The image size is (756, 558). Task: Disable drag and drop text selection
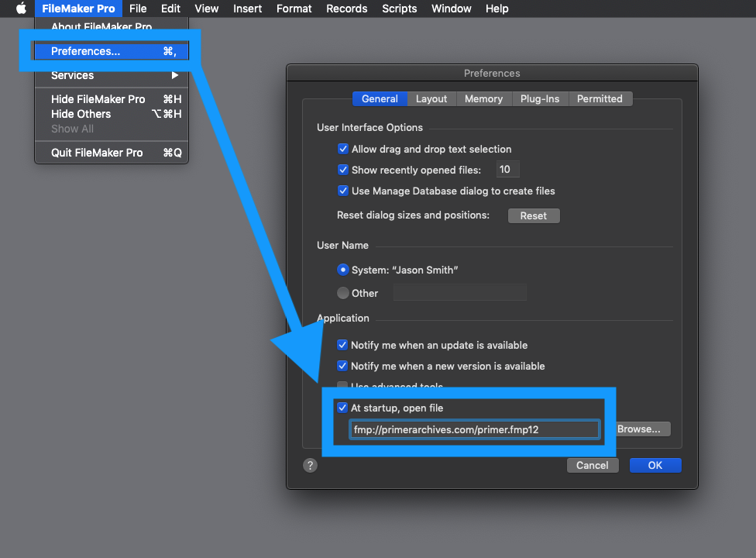pyautogui.click(x=343, y=149)
